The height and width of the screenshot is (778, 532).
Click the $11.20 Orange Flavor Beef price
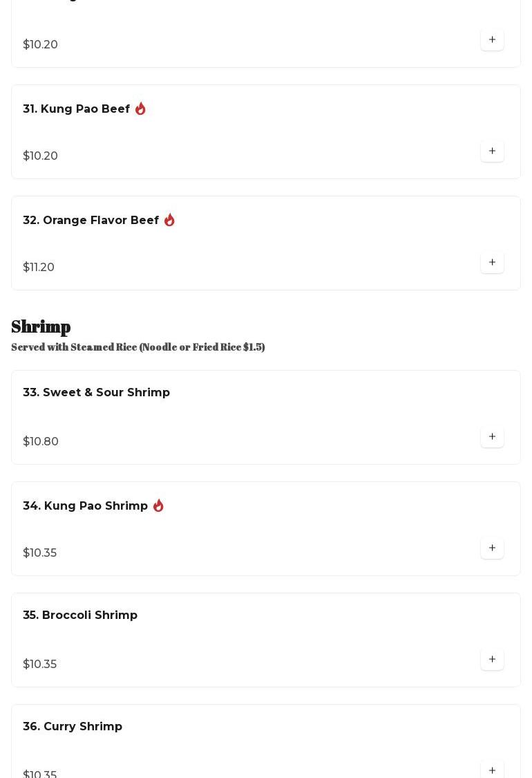[x=39, y=268]
